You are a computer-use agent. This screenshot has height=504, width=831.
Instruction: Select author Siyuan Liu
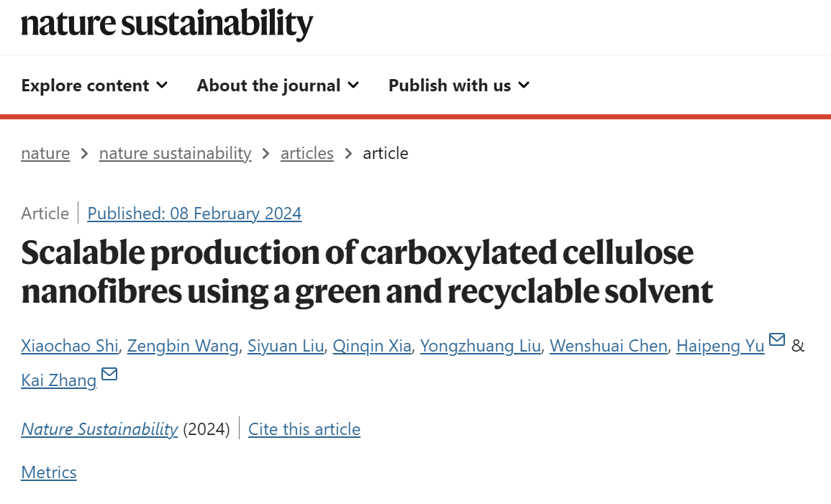click(x=286, y=346)
